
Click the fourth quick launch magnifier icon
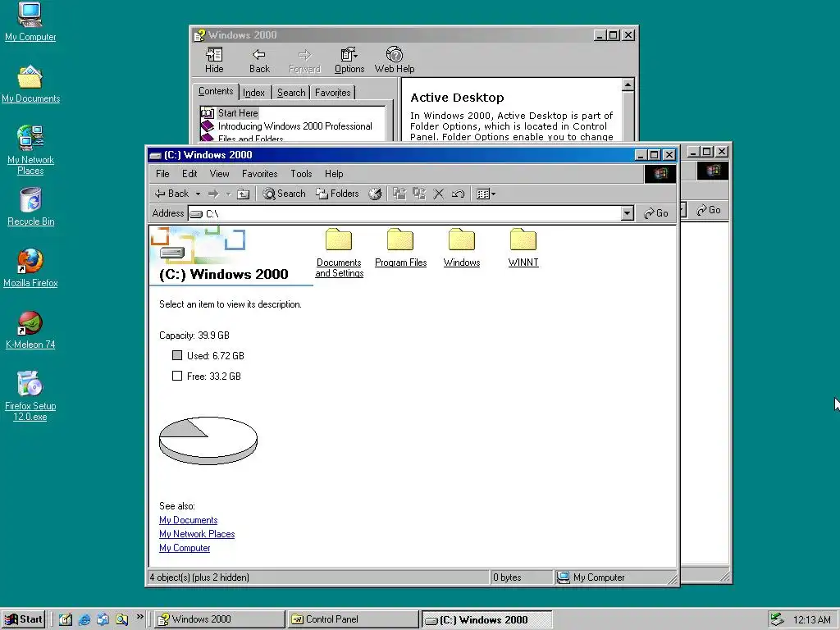(121, 619)
